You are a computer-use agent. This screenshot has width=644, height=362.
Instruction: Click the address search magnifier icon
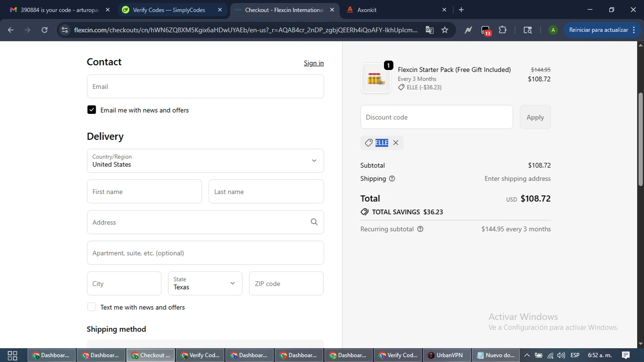pyautogui.click(x=314, y=222)
